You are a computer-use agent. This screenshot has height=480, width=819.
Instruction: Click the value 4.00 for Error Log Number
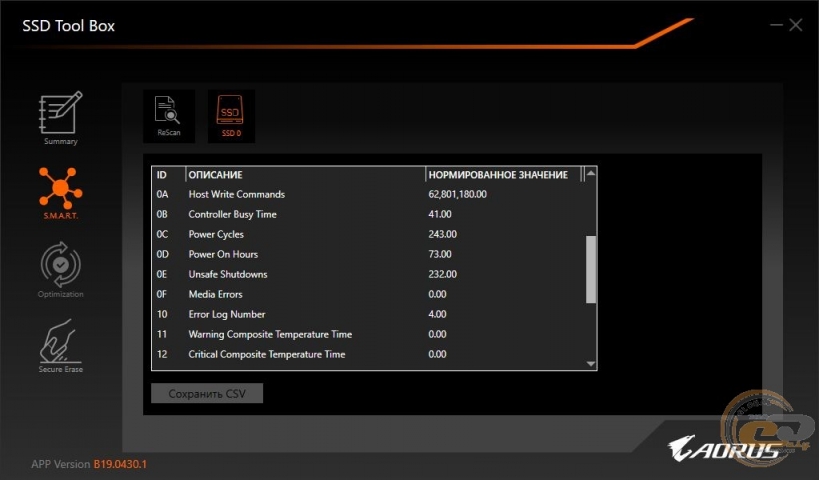(437, 314)
